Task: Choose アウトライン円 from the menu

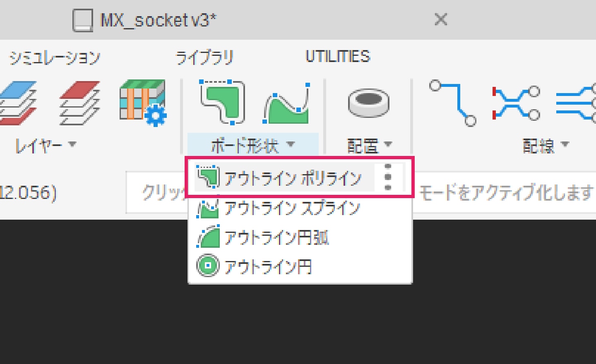Action: point(268,267)
